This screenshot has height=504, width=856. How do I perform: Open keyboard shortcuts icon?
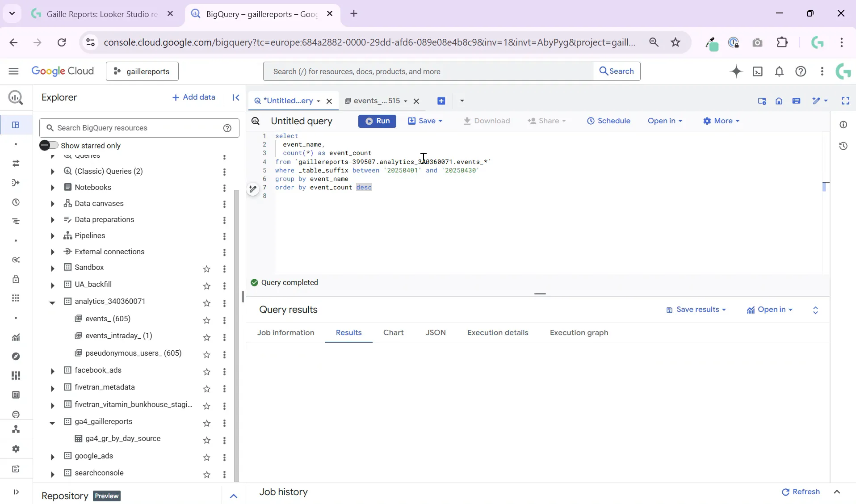pos(796,101)
